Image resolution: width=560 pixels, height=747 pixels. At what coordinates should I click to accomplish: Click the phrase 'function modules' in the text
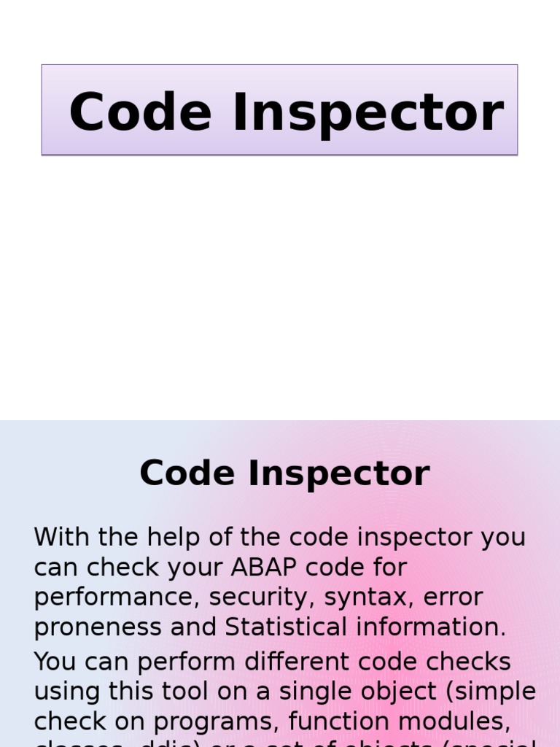tap(398, 721)
